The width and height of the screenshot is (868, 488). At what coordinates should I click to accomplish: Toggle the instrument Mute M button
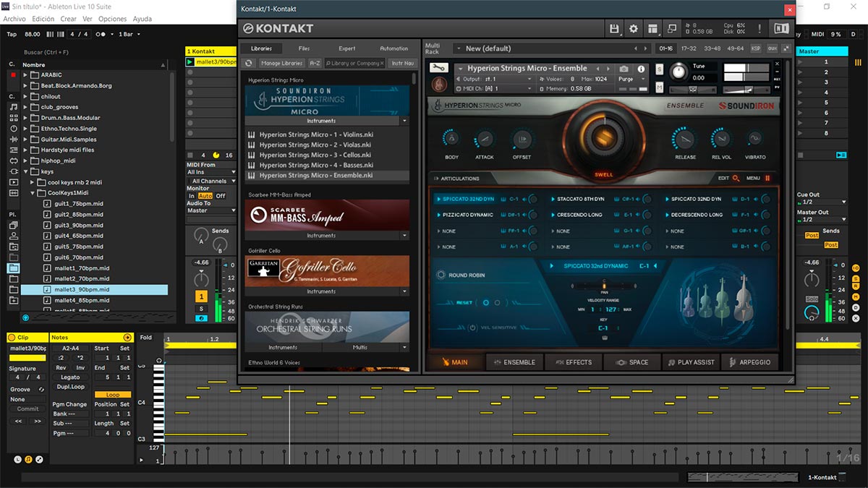pyautogui.click(x=659, y=88)
